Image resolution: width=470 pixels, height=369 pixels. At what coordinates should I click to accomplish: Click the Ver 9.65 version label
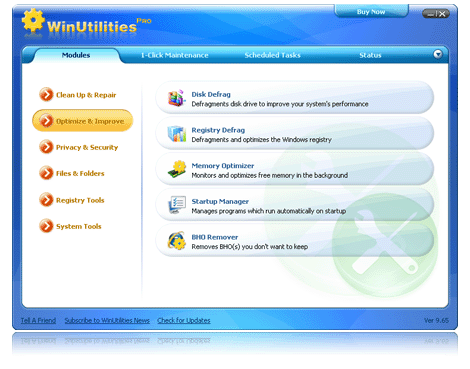pyautogui.click(x=436, y=320)
